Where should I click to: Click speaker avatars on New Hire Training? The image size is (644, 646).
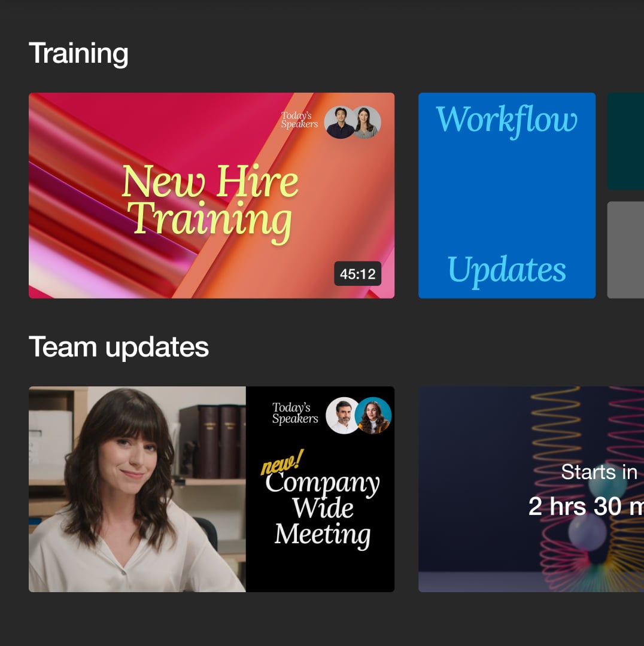[x=353, y=123]
